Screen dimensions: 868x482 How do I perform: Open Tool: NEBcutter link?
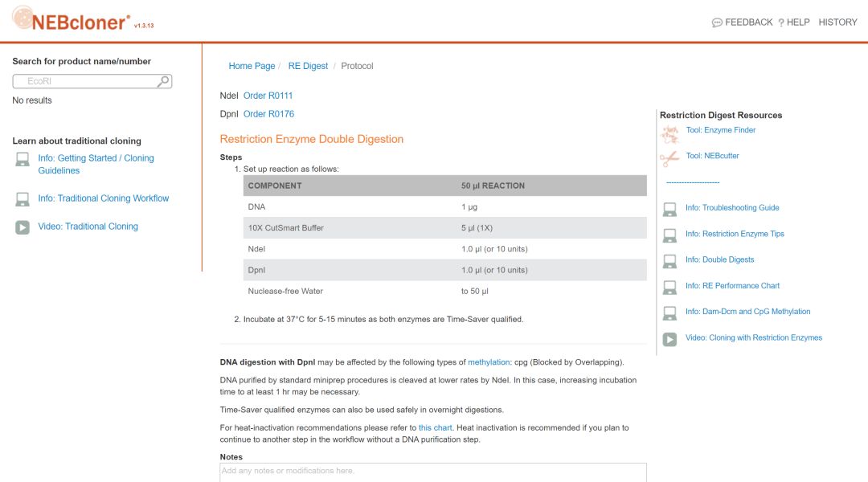pyautogui.click(x=712, y=156)
